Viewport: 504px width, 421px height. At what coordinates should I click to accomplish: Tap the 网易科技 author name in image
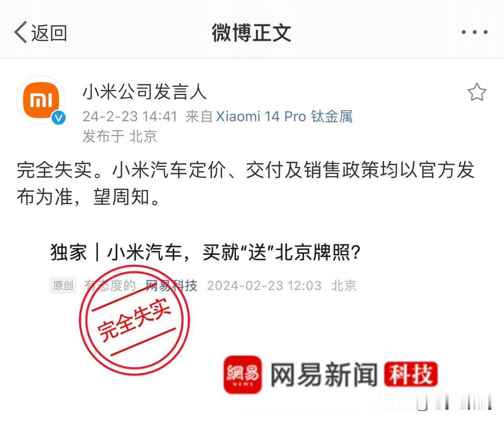pyautogui.click(x=171, y=285)
